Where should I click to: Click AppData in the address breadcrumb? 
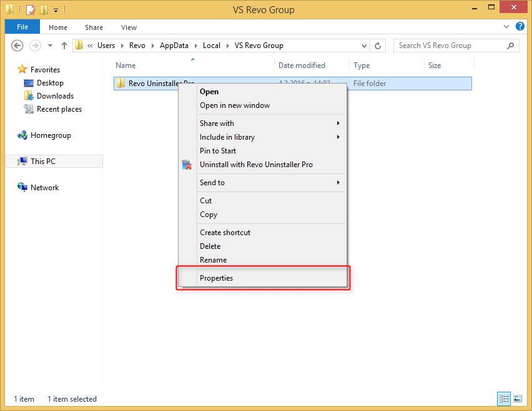click(x=174, y=46)
